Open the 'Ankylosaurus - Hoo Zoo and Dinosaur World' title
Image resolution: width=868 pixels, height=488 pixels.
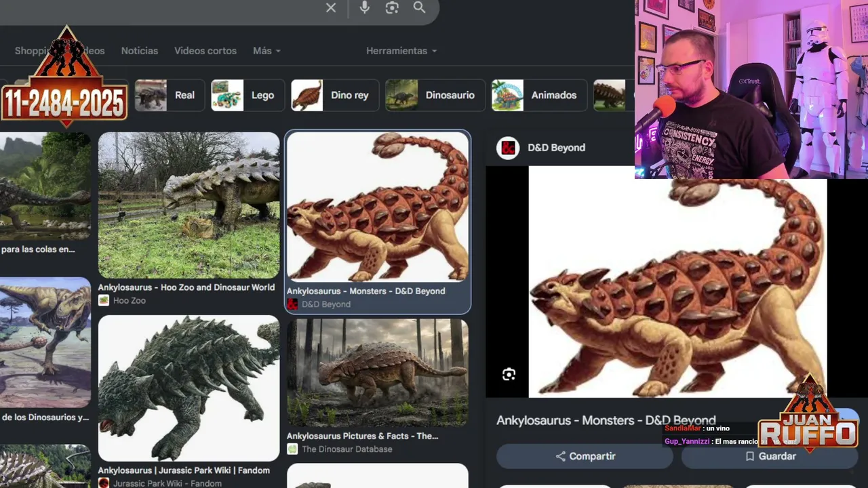point(186,287)
